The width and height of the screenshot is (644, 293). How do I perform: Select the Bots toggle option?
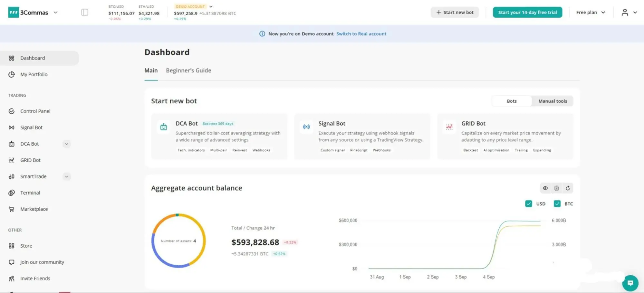pyautogui.click(x=512, y=101)
